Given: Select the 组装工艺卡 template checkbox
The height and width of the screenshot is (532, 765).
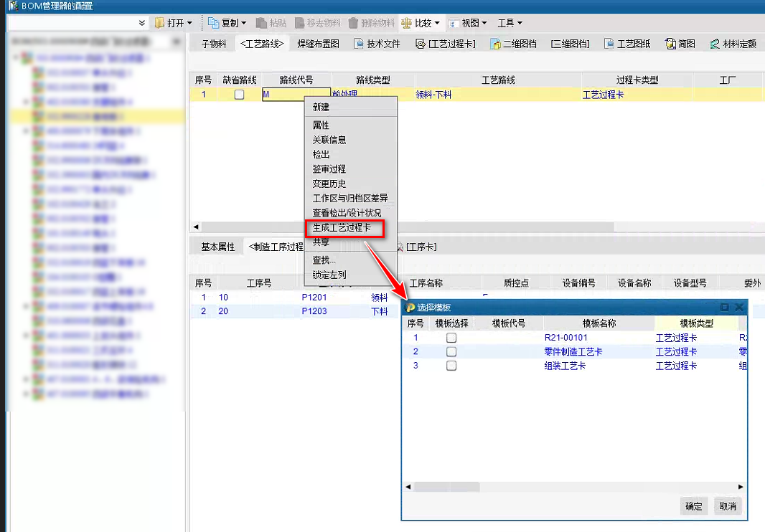Looking at the screenshot, I should pos(451,366).
